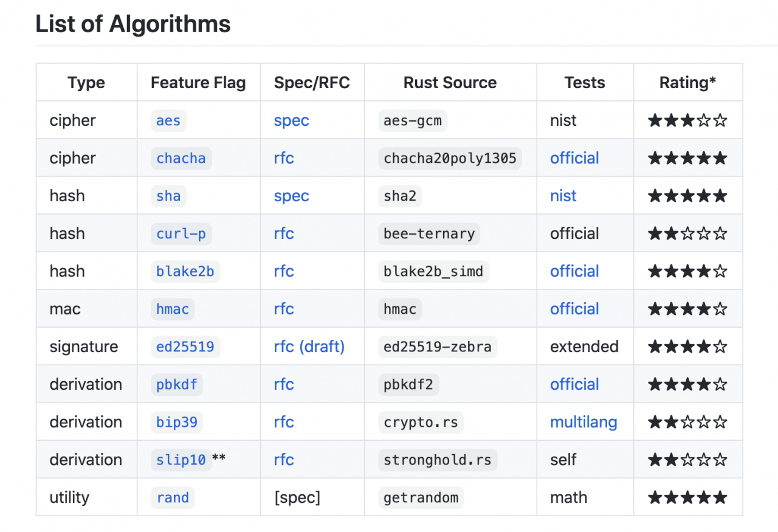Click the Rating* column header
Viewport: 778px width, 532px height.
[687, 83]
